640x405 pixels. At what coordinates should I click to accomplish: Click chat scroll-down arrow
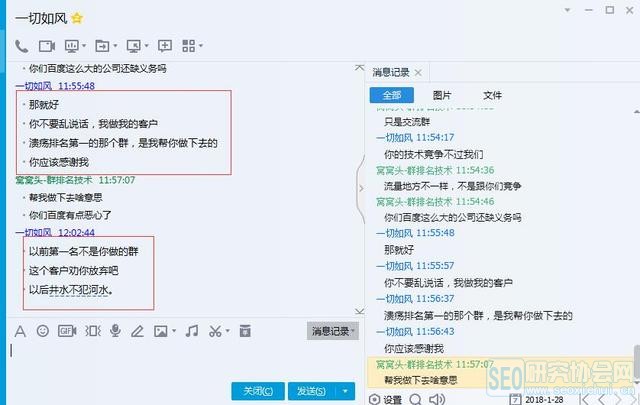coord(359,312)
